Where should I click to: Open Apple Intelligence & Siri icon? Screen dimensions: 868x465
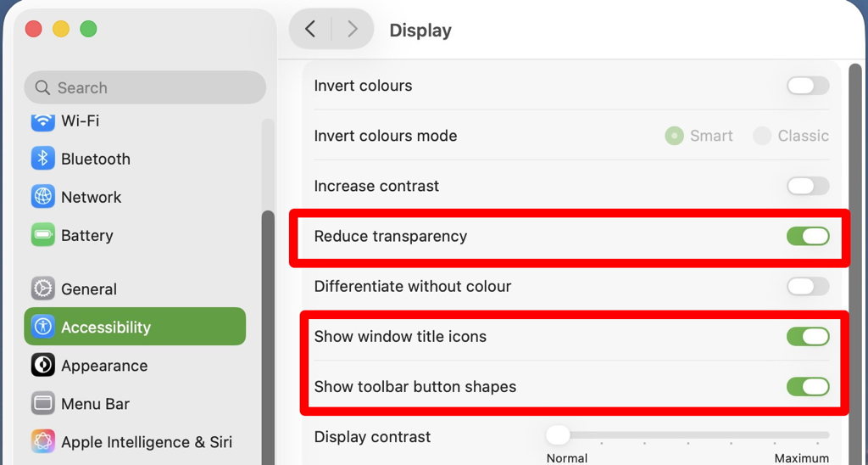coord(43,442)
